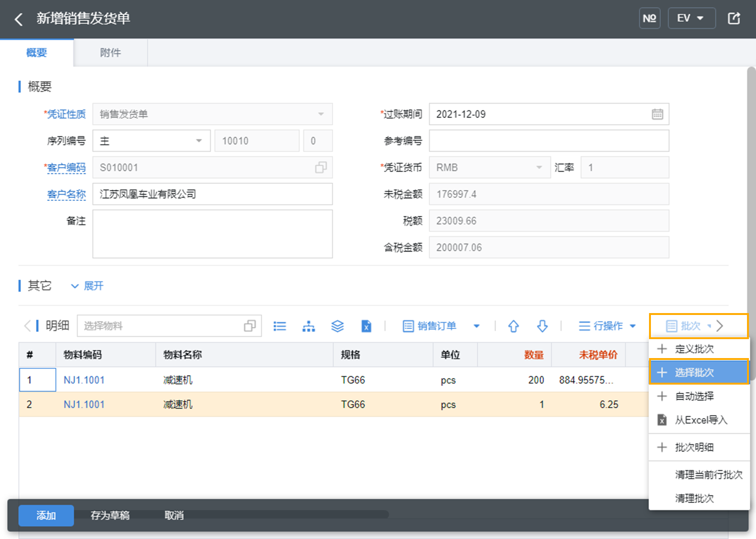Switch to the 附件 tab
The width and height of the screenshot is (756, 539).
tap(110, 53)
